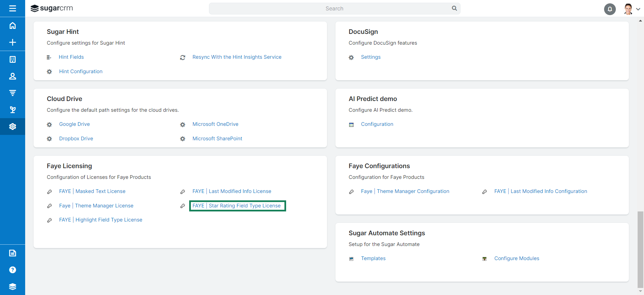Image resolution: width=644 pixels, height=295 pixels.
Task: Open Google Drive configuration
Action: pos(74,124)
